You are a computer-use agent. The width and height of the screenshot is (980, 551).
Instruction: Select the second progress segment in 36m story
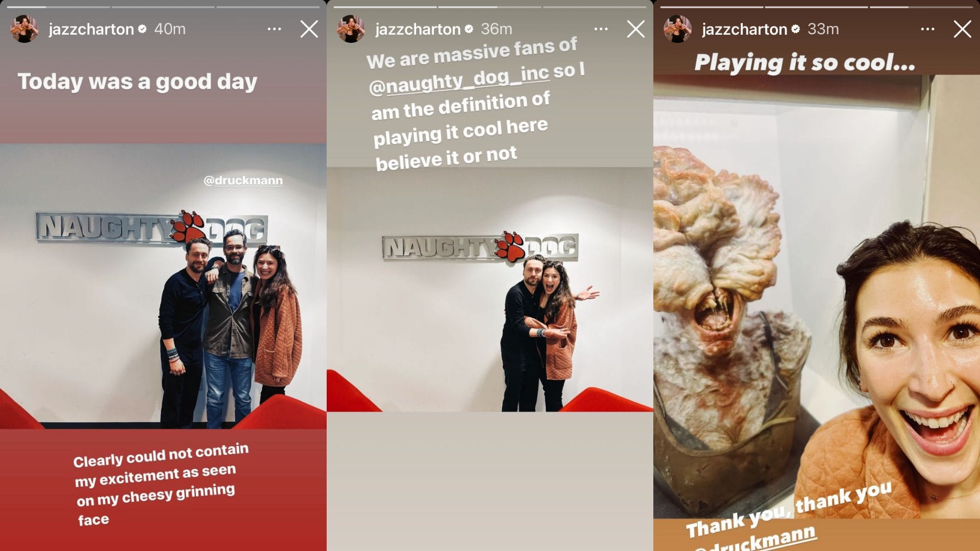click(489, 7)
